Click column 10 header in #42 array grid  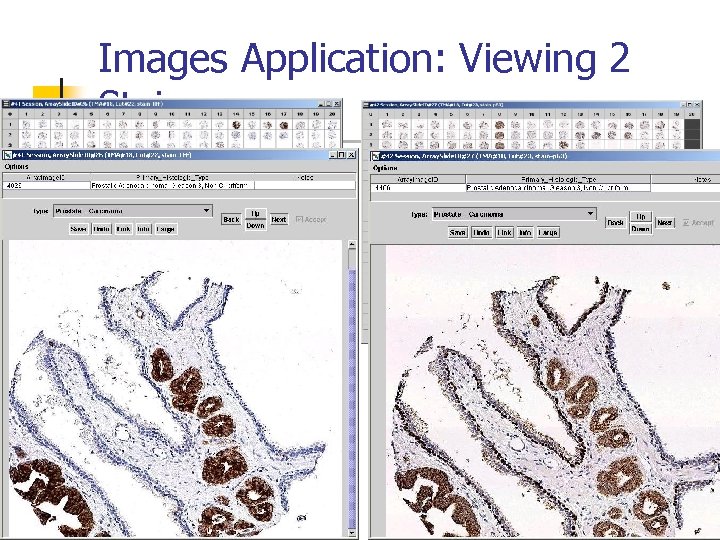tap(532, 114)
